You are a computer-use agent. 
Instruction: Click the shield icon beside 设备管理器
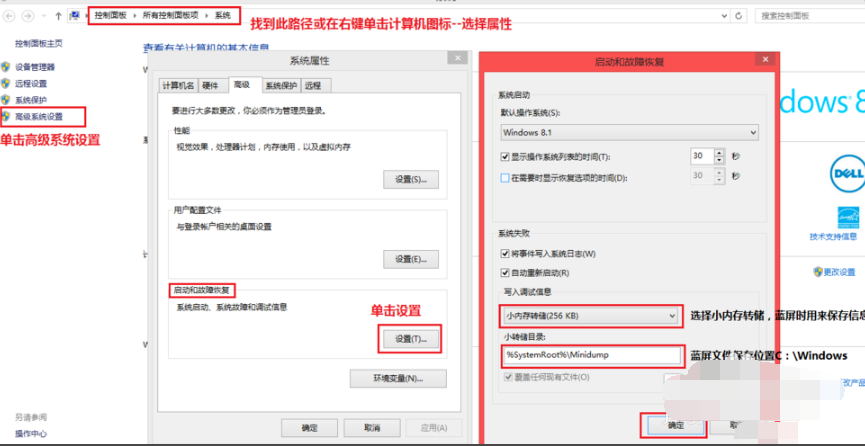(x=6, y=67)
